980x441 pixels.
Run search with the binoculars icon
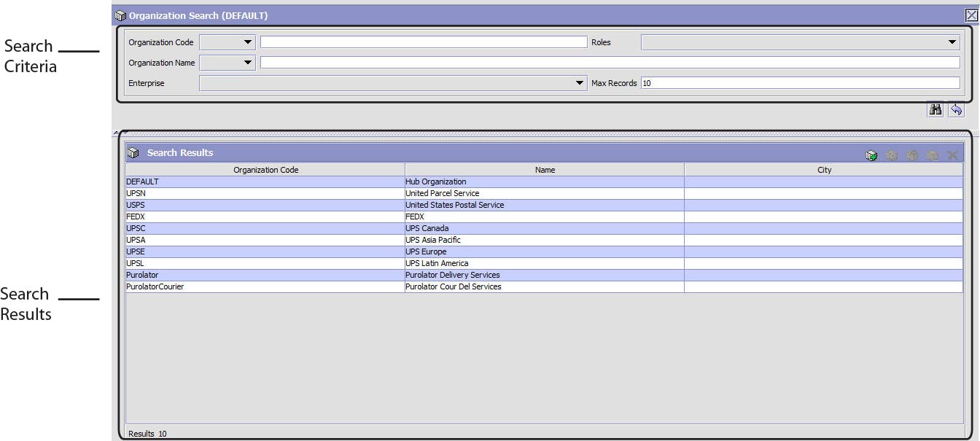(936, 109)
